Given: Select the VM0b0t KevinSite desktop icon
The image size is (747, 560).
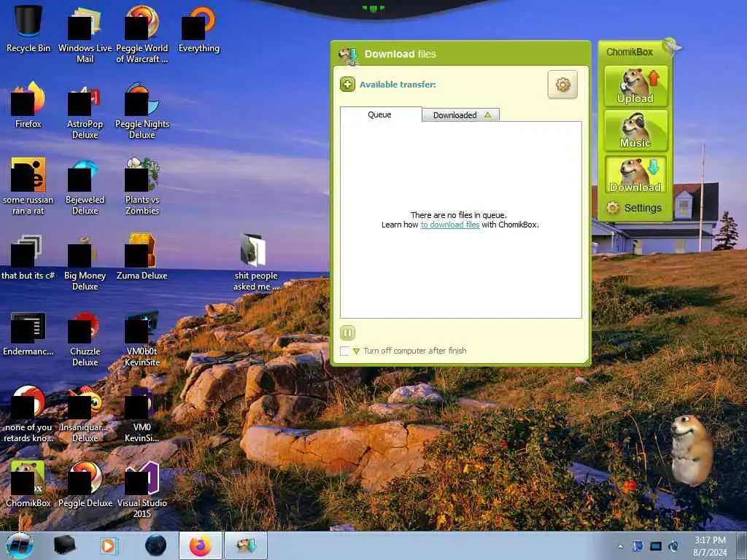Looking at the screenshot, I should coord(142,338).
